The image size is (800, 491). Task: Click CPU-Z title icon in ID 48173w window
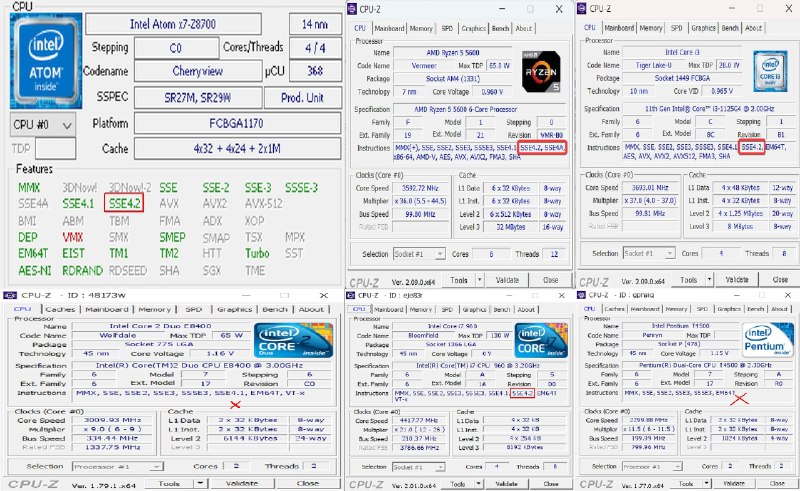click(x=10, y=296)
